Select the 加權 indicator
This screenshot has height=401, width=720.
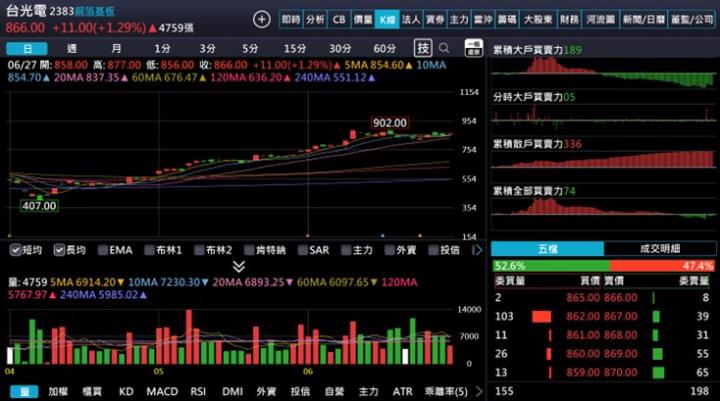point(58,391)
